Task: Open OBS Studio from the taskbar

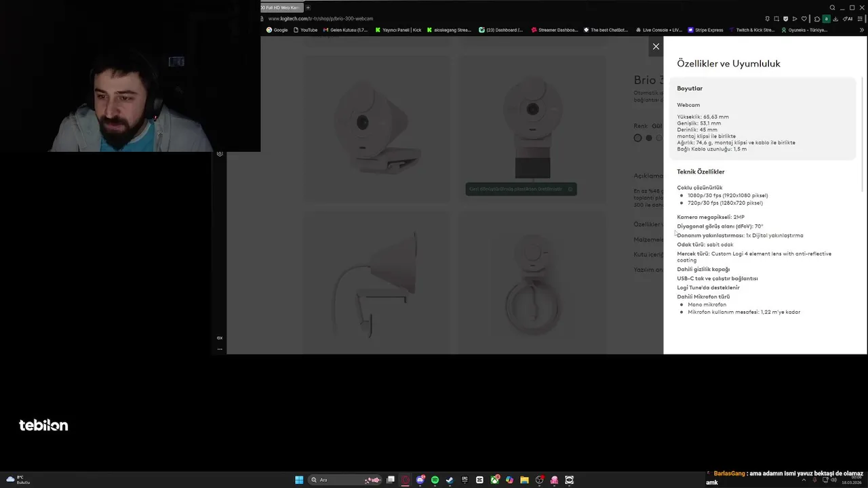Action: pos(540,480)
